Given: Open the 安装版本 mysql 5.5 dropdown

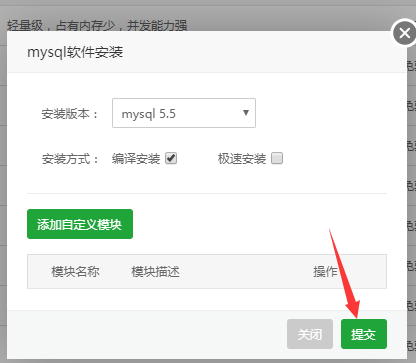Looking at the screenshot, I should point(184,113).
